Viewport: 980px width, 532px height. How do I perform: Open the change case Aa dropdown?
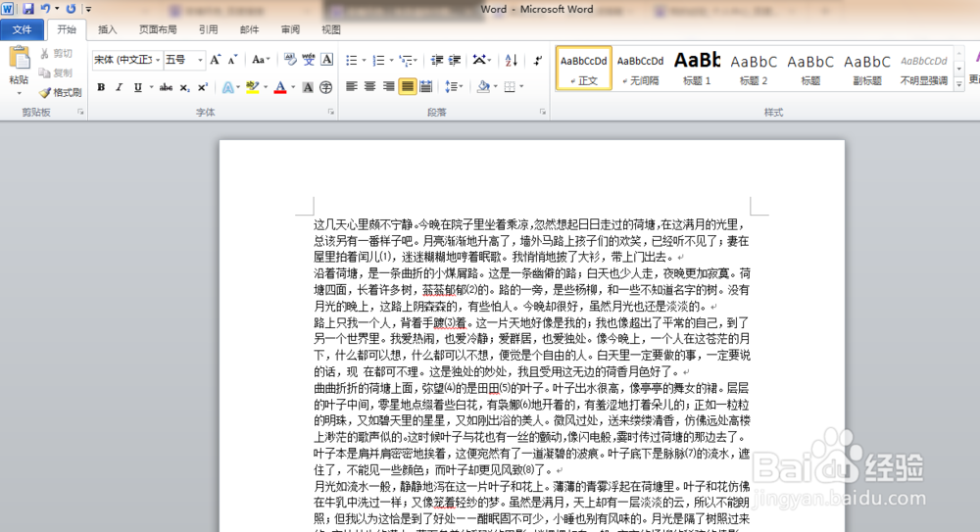tap(261, 60)
